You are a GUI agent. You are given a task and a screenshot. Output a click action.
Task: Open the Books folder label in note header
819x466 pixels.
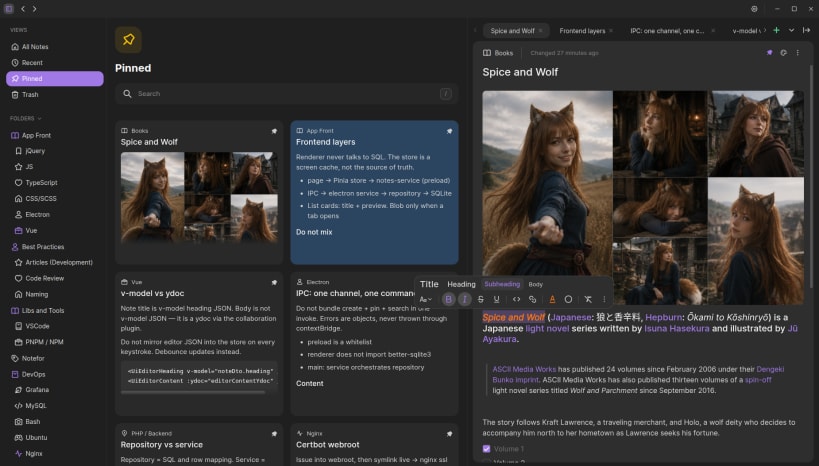click(x=498, y=53)
